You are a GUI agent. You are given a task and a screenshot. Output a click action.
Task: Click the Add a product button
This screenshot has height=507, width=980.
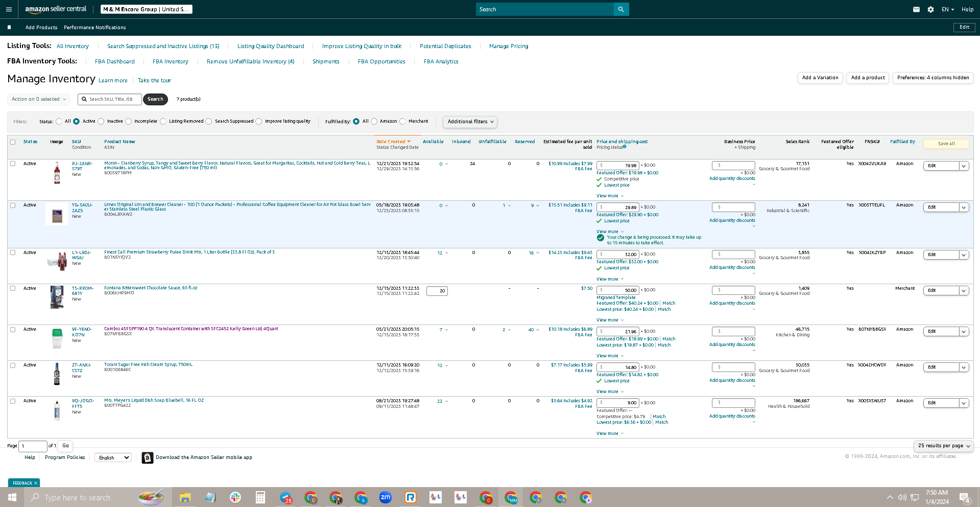(x=868, y=78)
